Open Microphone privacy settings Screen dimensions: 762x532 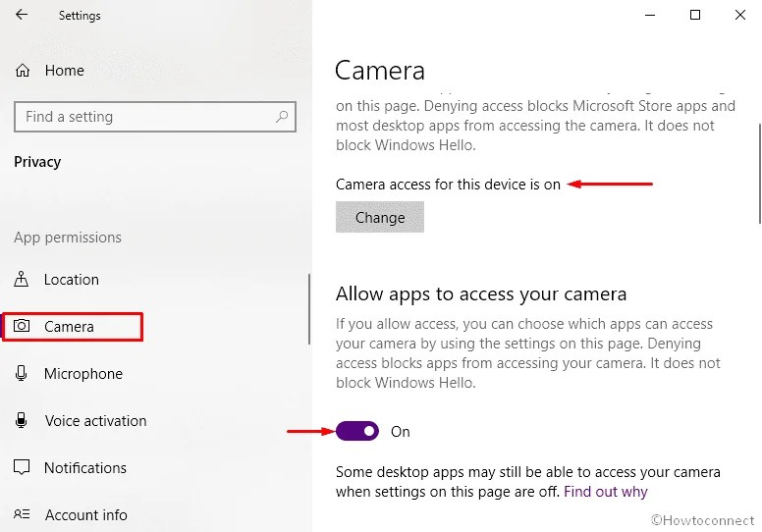click(83, 374)
